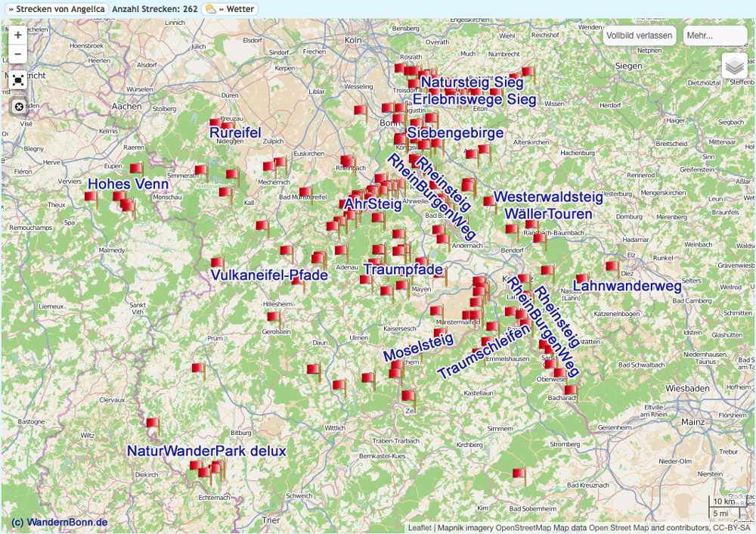Click the NaturWanderPark delux label
The image size is (756, 534).
tap(206, 452)
